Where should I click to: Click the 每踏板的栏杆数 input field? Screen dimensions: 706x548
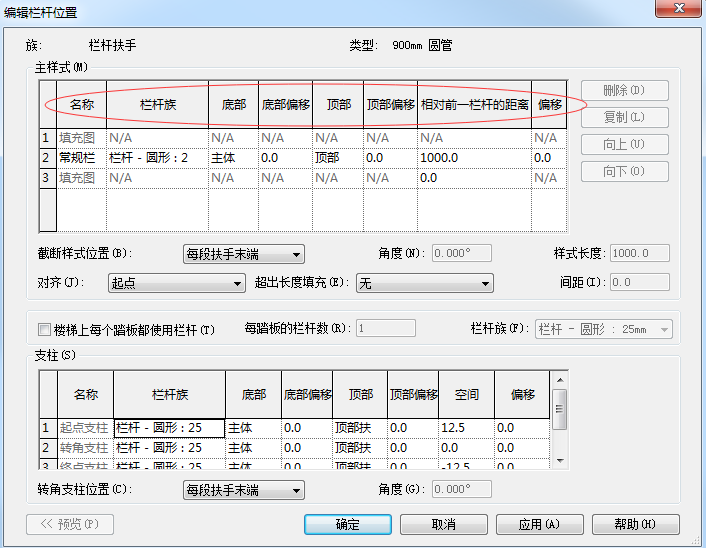click(x=386, y=328)
